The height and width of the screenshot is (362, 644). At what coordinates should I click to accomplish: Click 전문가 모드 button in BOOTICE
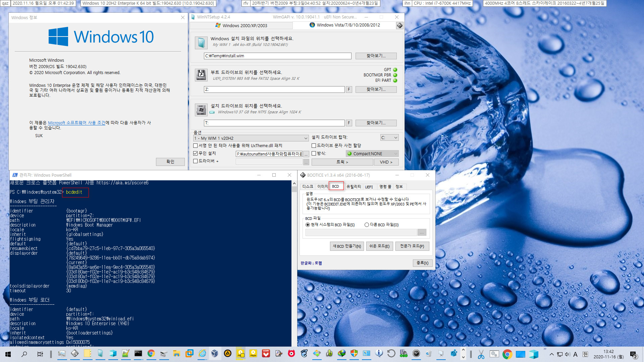point(412,246)
